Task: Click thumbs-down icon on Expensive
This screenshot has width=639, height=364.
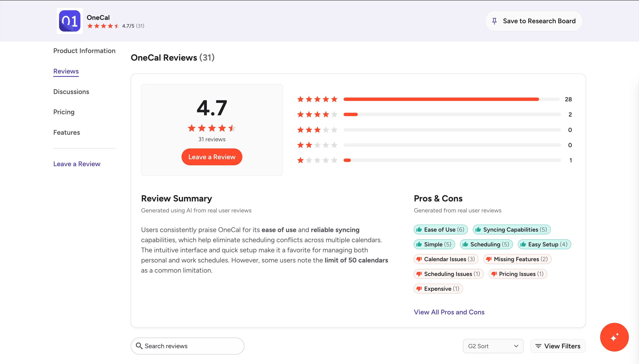Action: pos(419,289)
